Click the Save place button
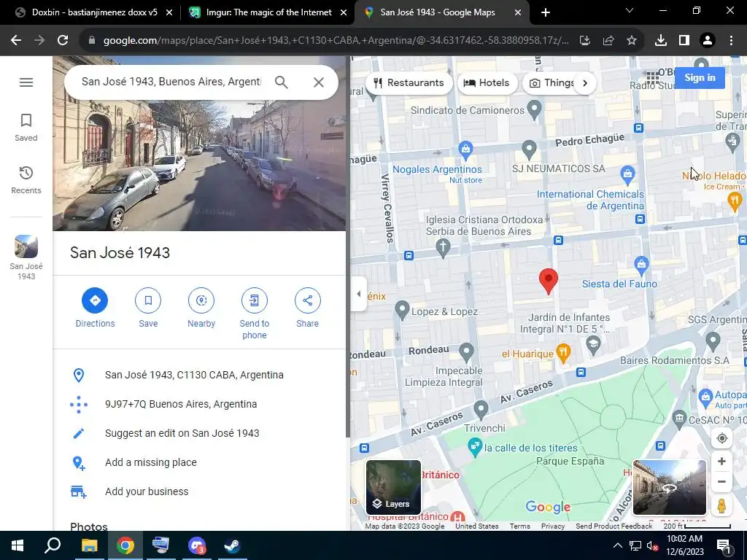The image size is (747, 560). pos(148,308)
